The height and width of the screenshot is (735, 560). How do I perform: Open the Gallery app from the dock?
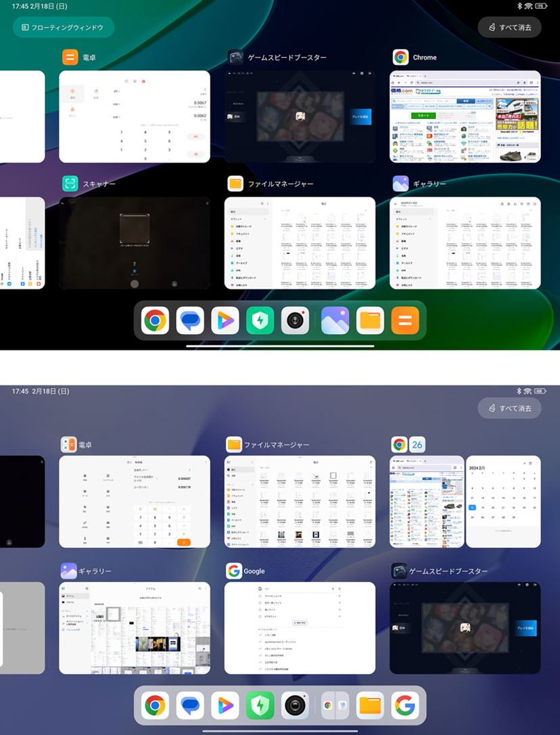tap(335, 320)
